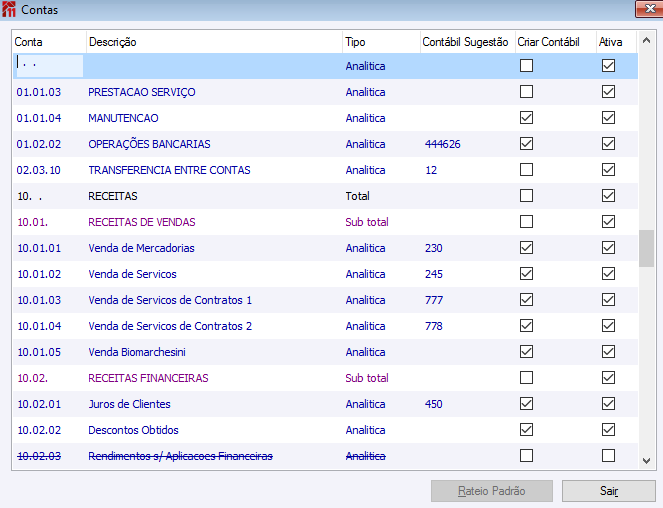
Task: Click the Sair button
Action: pos(608,491)
